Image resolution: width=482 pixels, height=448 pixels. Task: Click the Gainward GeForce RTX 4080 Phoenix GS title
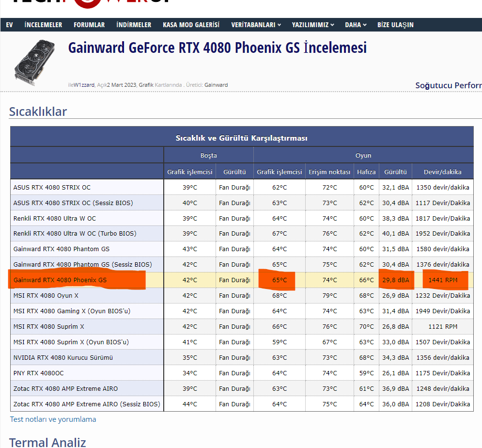pyautogui.click(x=218, y=48)
